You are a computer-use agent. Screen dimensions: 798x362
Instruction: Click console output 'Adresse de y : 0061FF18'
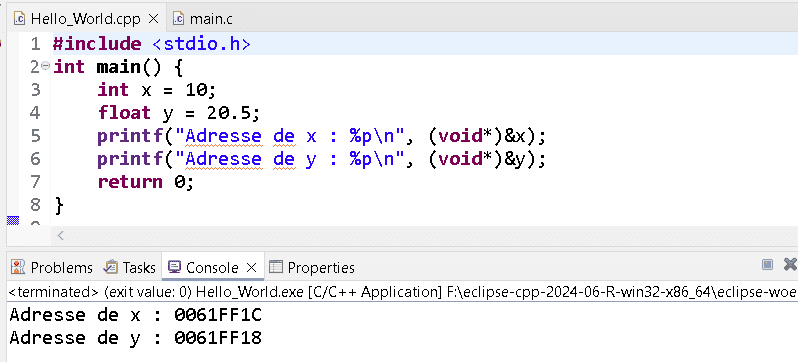click(135, 338)
